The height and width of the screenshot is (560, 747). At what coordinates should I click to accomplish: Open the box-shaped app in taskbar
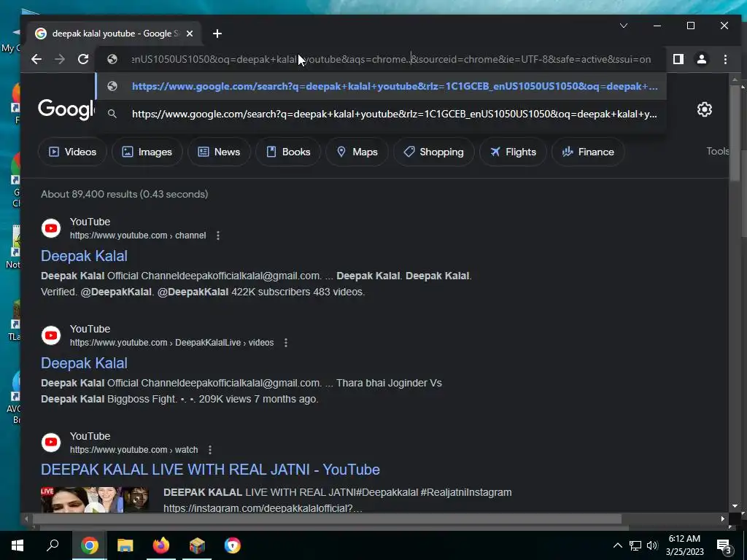click(197, 545)
